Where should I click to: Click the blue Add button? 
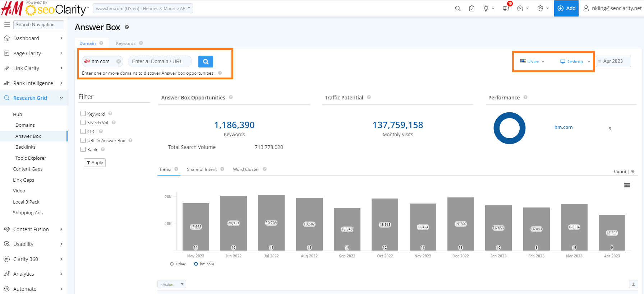click(x=566, y=8)
